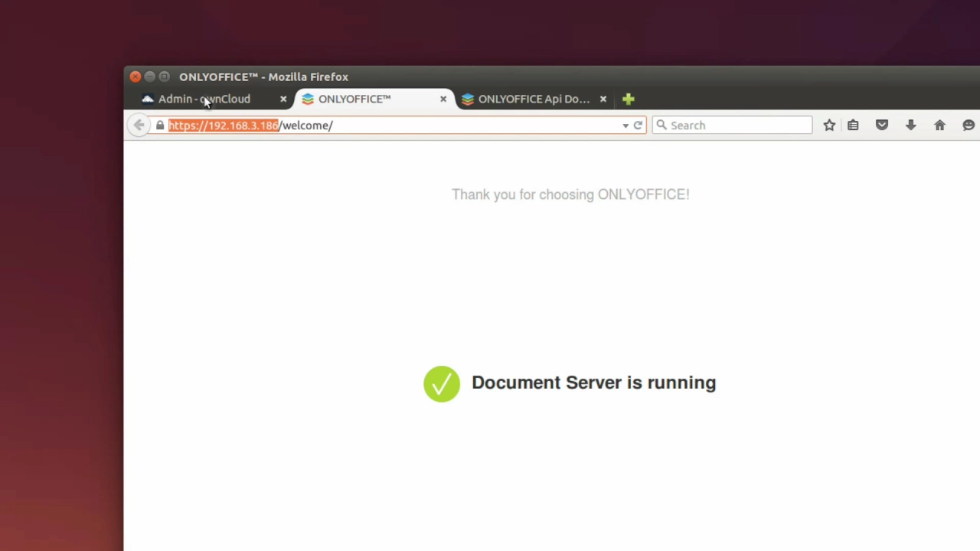Click the green checkmark status icon
This screenshot has height=551, width=980.
point(442,383)
